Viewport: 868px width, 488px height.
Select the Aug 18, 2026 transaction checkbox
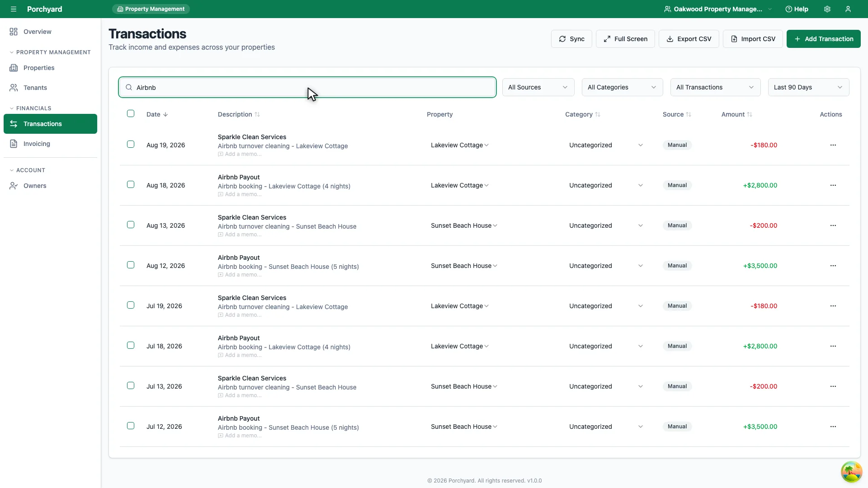pos(131,184)
